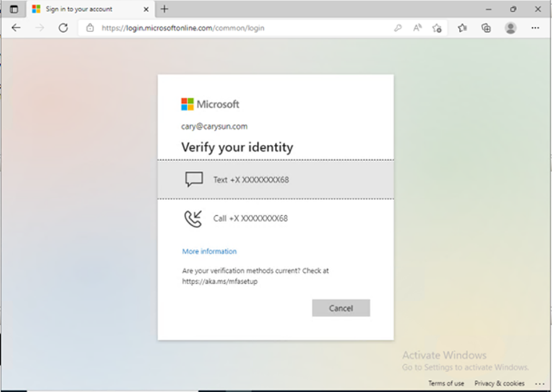Open Terms of use link

click(446, 383)
